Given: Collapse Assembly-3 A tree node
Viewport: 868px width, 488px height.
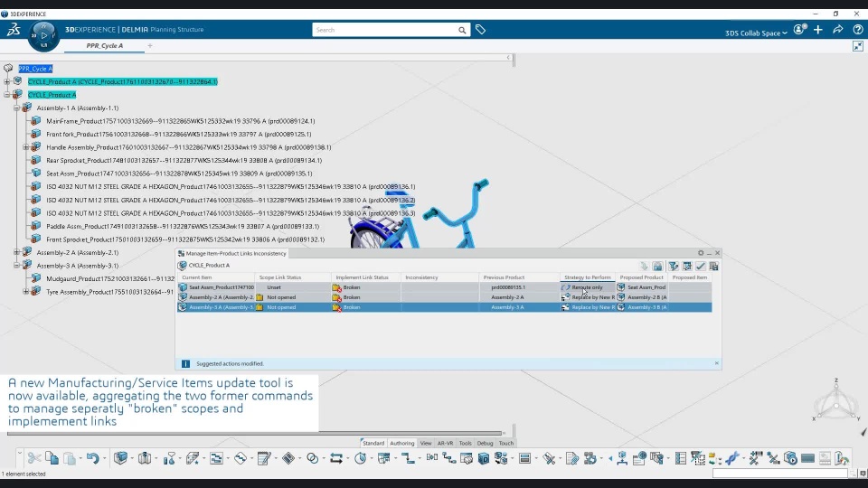Looking at the screenshot, I should [16, 266].
